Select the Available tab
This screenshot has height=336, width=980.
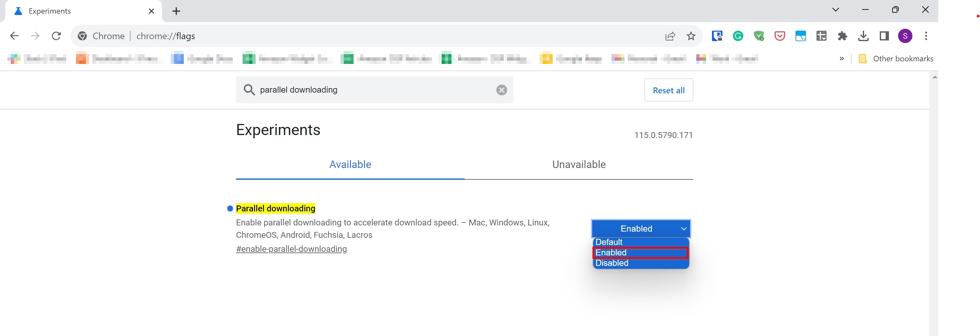[x=350, y=165]
